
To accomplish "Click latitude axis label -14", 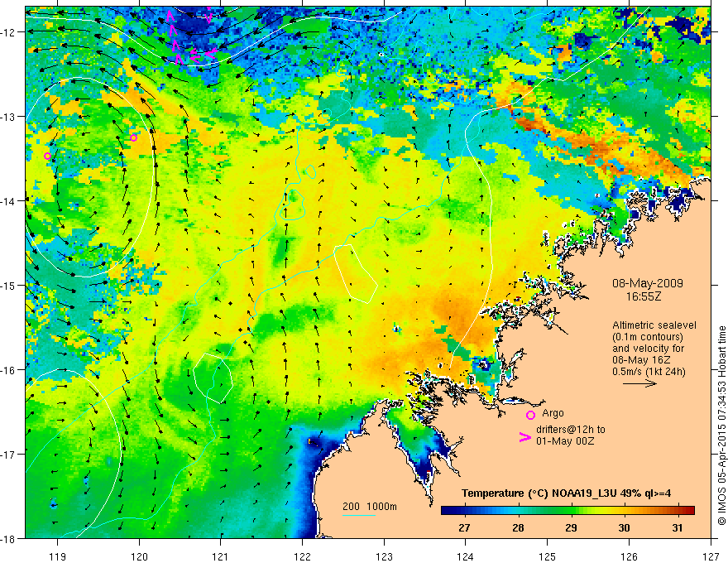I will pyautogui.click(x=9, y=200).
